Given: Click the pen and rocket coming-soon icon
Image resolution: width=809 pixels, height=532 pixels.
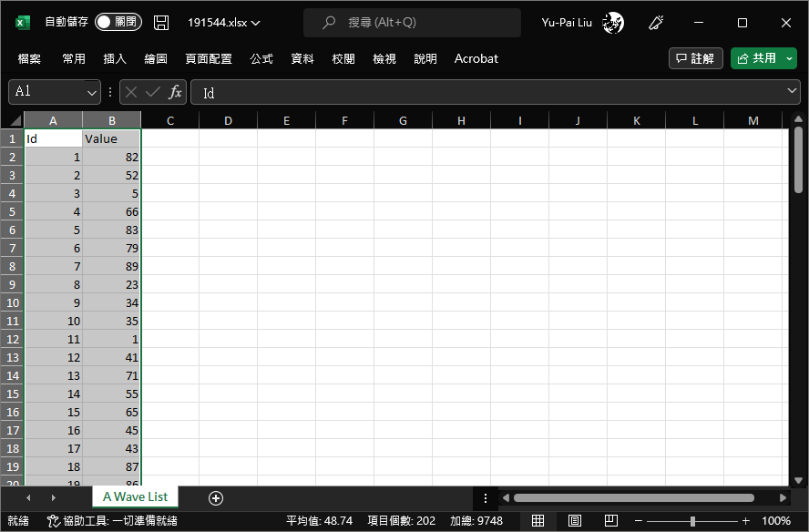Looking at the screenshot, I should click(656, 23).
